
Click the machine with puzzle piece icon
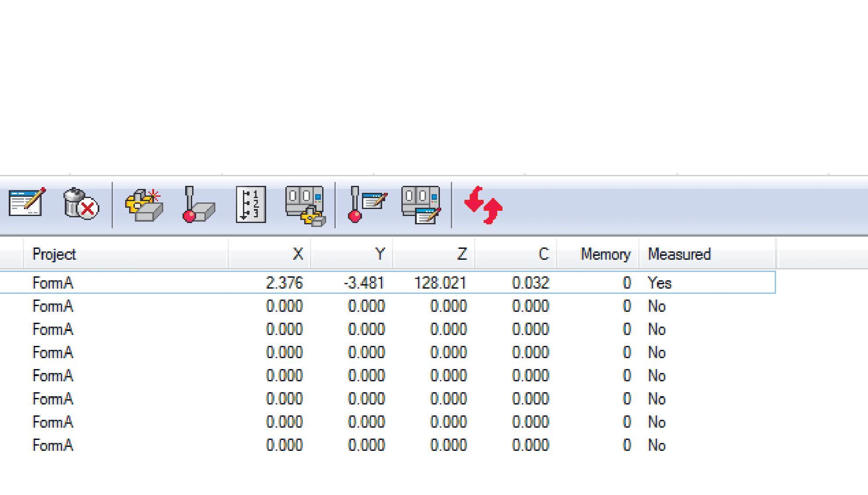coord(305,206)
